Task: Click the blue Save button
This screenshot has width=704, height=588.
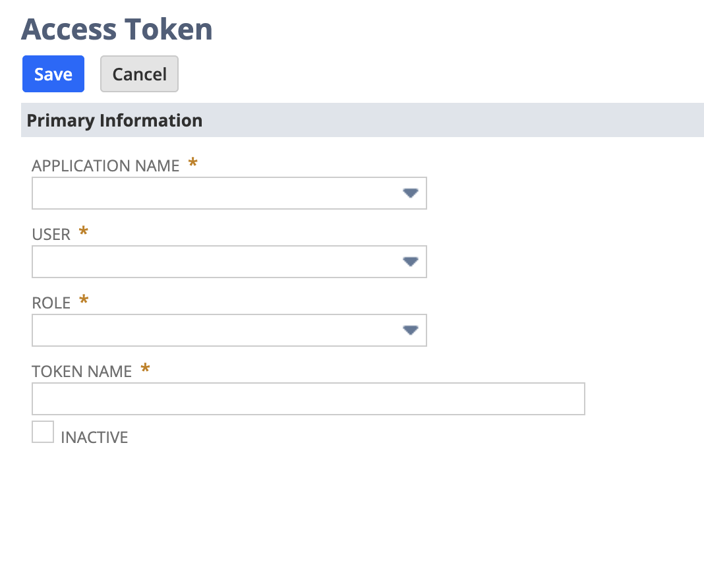Action: [x=53, y=74]
